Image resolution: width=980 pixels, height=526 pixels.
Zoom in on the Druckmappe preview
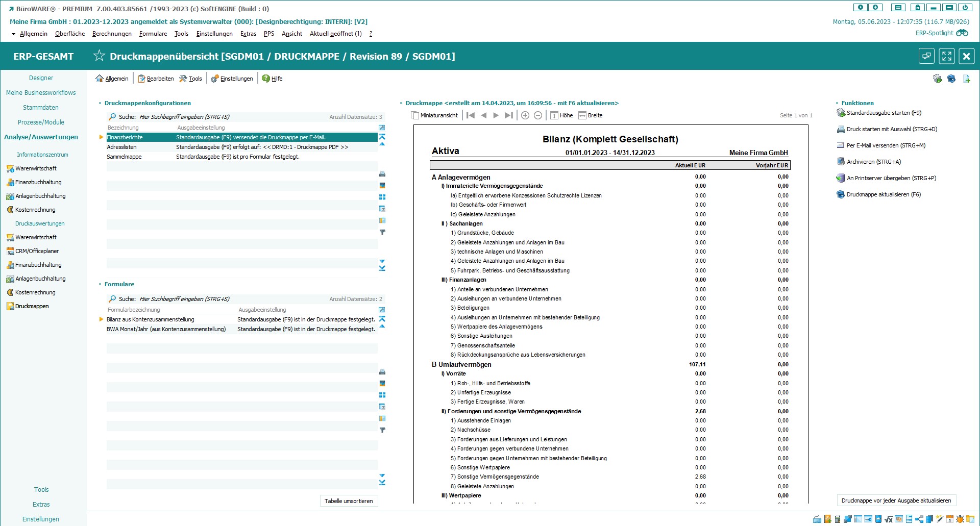pyautogui.click(x=525, y=115)
